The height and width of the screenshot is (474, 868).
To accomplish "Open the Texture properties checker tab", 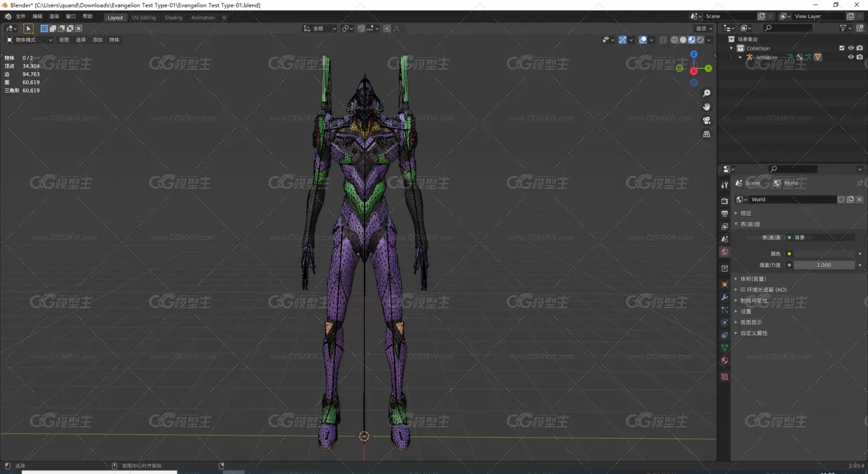I will [724, 377].
